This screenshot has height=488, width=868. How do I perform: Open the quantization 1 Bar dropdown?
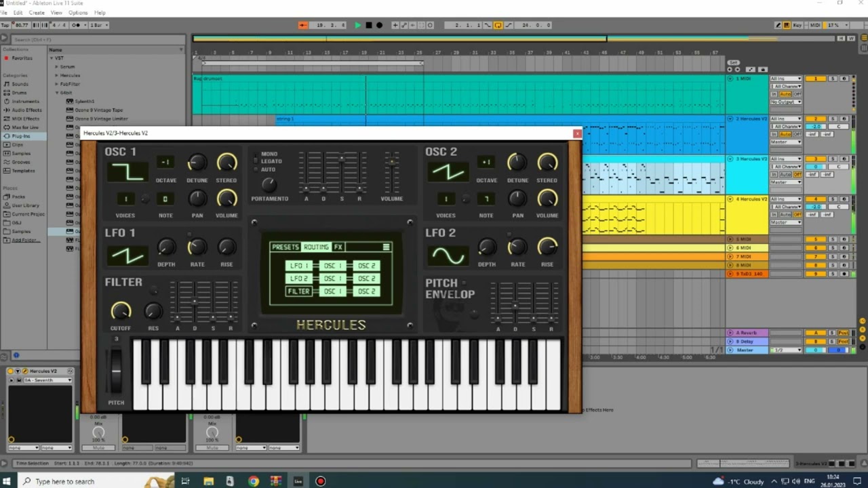pos(98,25)
